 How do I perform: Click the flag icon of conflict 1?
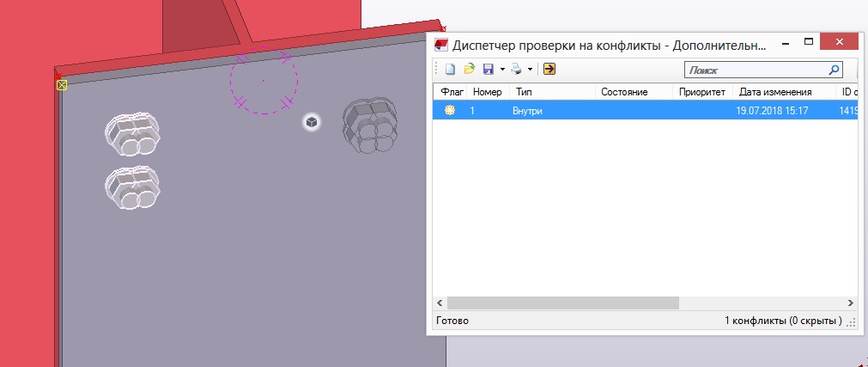(450, 110)
